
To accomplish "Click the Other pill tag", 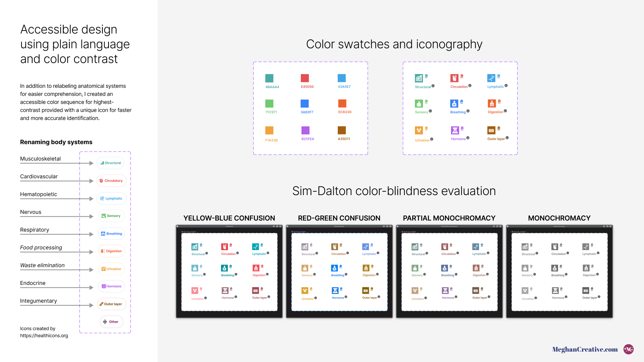I will pos(111,322).
